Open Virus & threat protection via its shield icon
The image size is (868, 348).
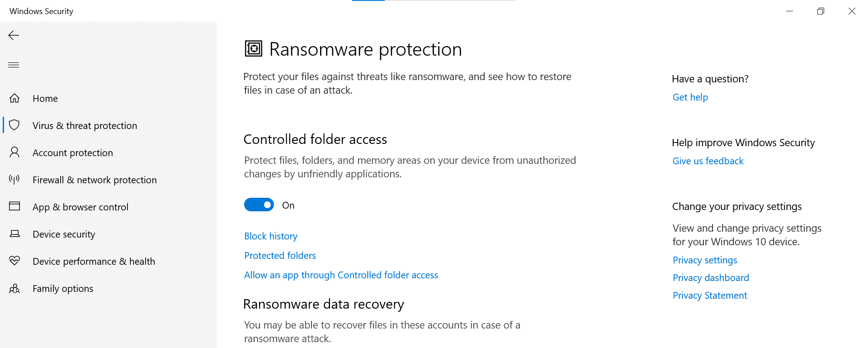(x=14, y=125)
